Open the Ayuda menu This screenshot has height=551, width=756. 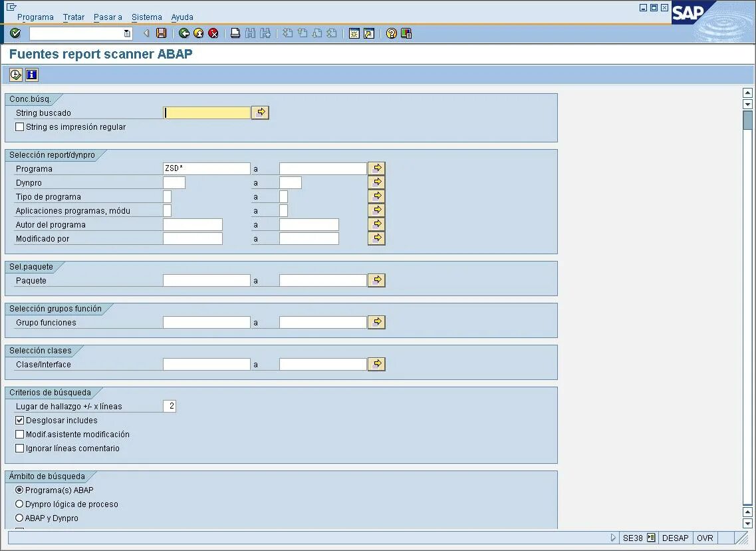[182, 17]
